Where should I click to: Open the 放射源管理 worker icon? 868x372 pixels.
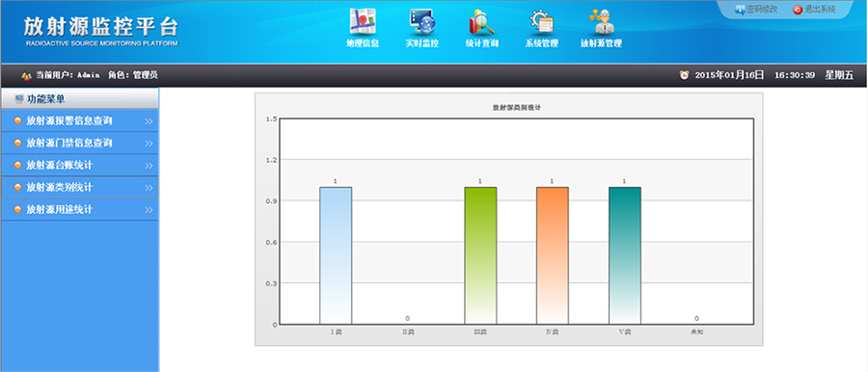[601, 22]
